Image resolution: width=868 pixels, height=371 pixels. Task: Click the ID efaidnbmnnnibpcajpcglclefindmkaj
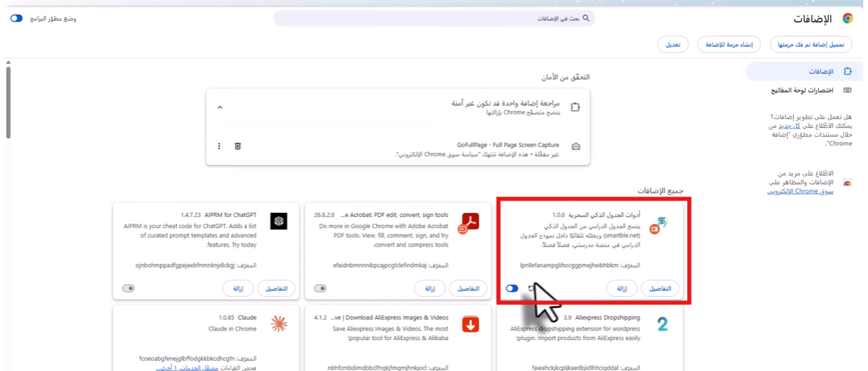coord(379,265)
